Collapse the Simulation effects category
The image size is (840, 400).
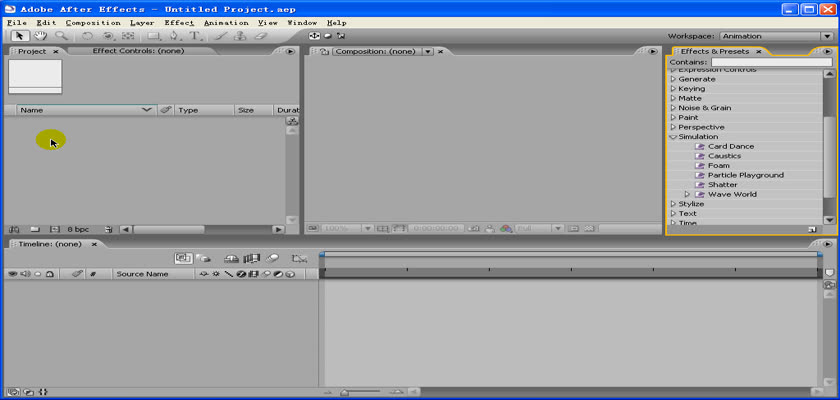coord(673,137)
